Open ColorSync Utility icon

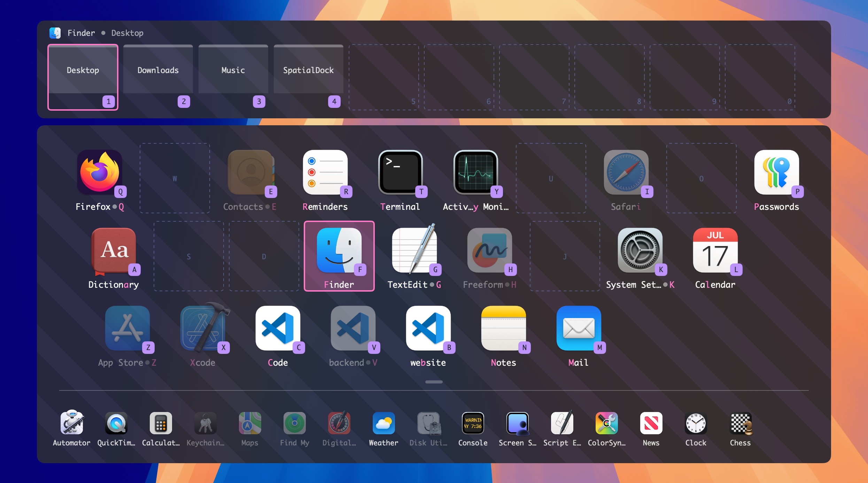pos(607,423)
